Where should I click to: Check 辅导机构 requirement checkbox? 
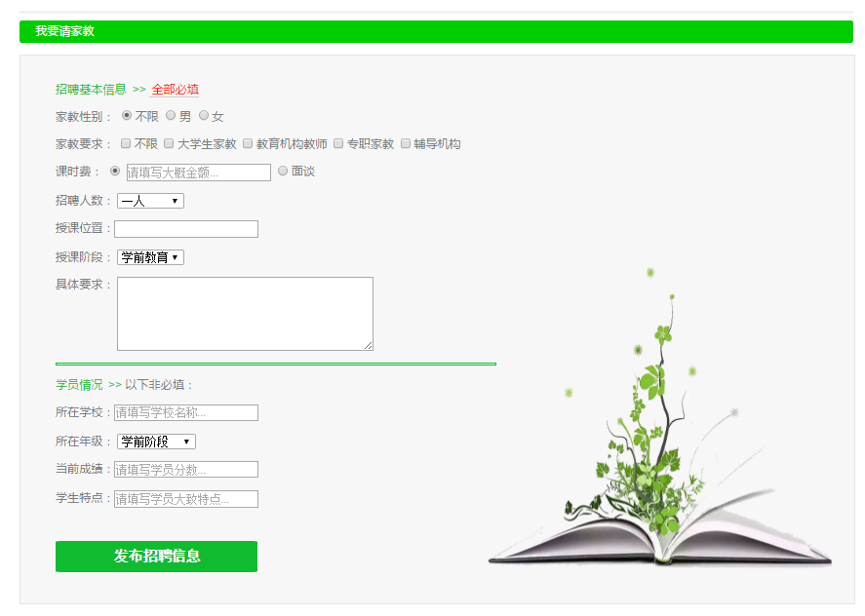[406, 143]
